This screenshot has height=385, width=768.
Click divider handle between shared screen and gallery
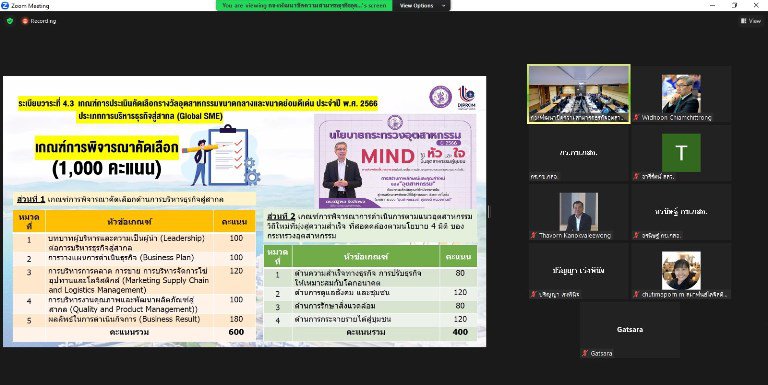(488, 212)
